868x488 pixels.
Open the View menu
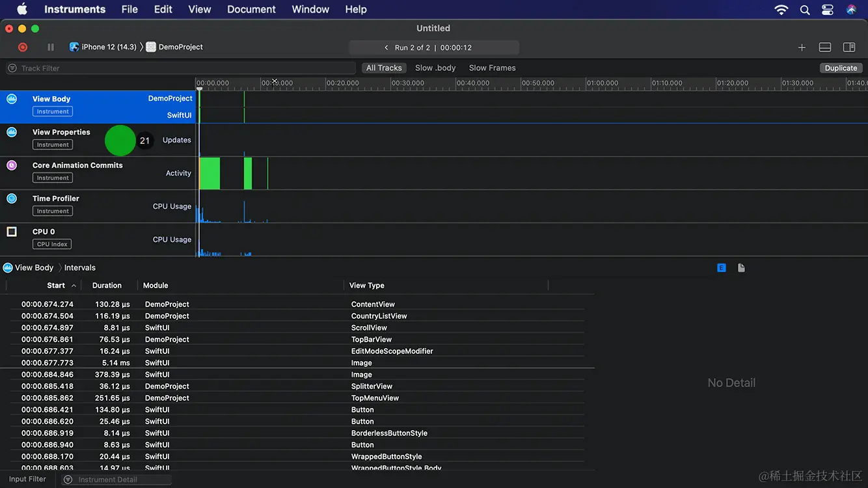click(x=200, y=9)
